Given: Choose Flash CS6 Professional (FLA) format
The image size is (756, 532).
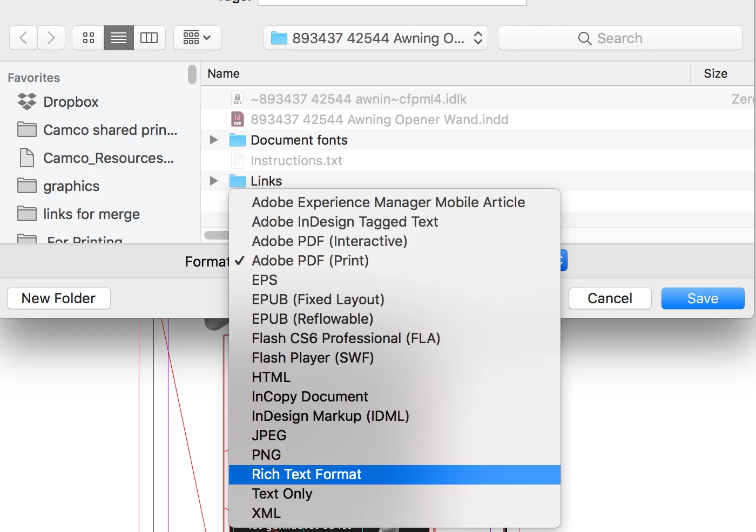Looking at the screenshot, I should coord(395,338).
